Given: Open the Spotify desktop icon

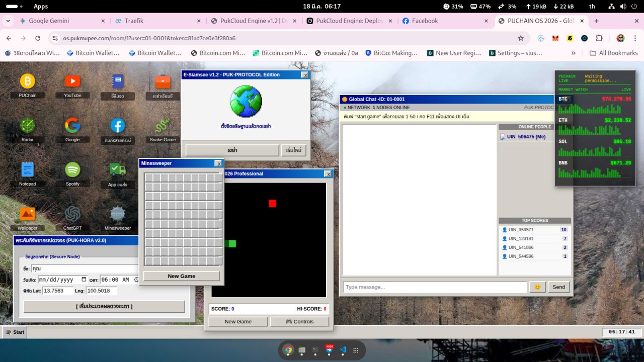Looking at the screenshot, I should pyautogui.click(x=72, y=170).
